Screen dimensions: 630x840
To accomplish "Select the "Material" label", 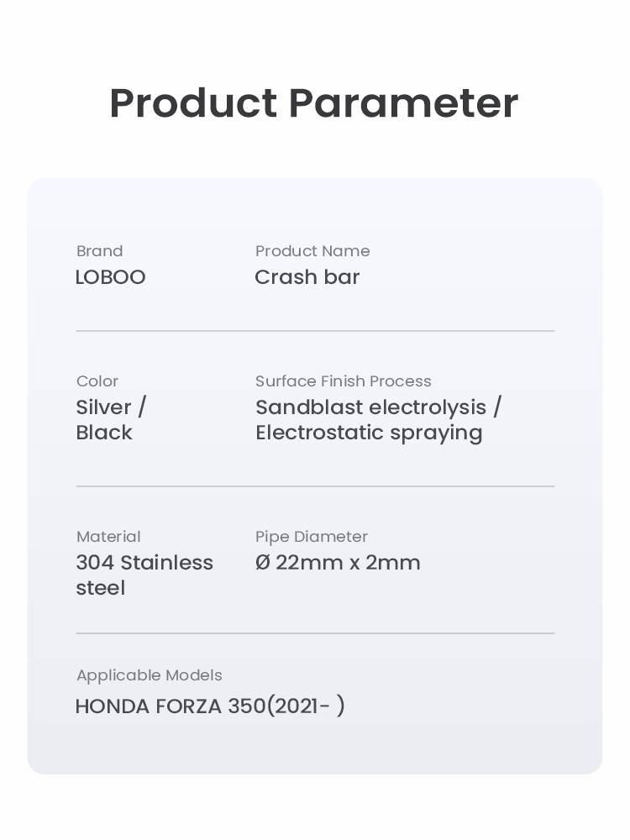I will [x=108, y=537].
